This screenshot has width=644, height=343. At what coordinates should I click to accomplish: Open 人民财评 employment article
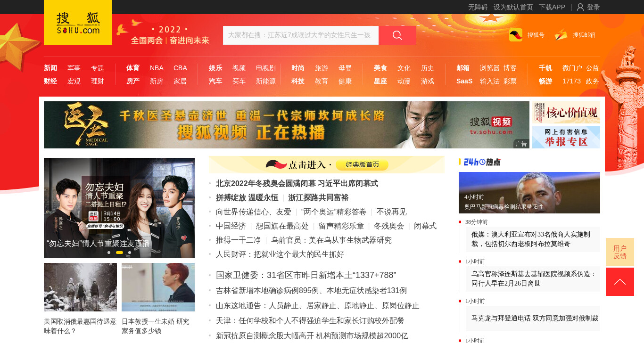(280, 254)
